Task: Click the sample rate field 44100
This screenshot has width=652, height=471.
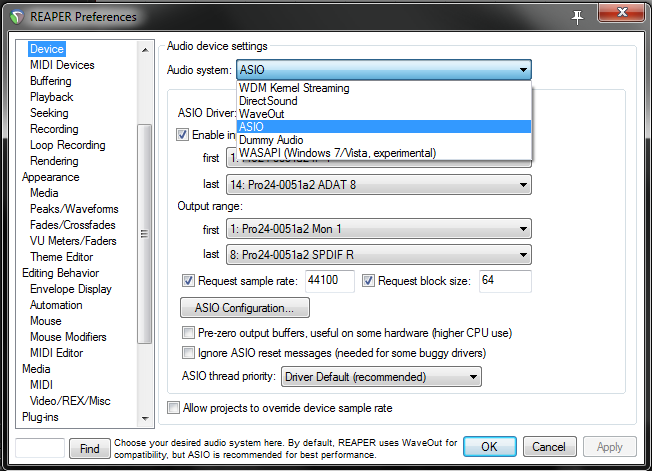Action: coord(330,281)
